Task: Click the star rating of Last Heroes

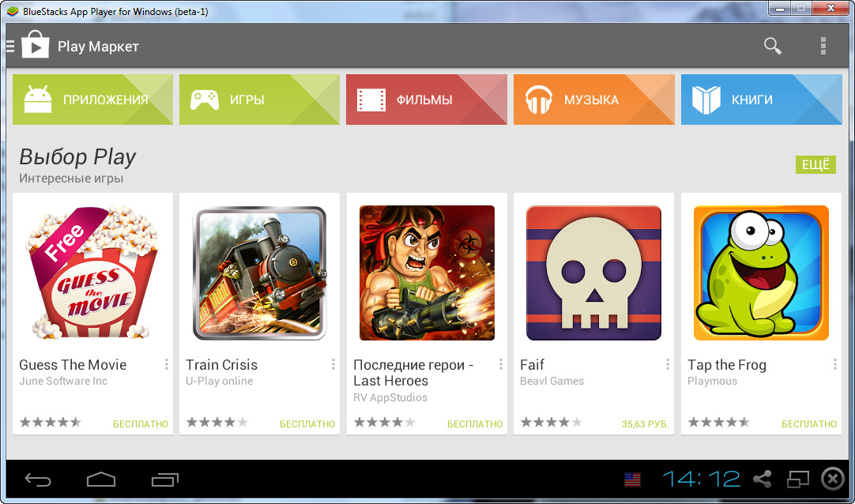Action: tap(384, 423)
